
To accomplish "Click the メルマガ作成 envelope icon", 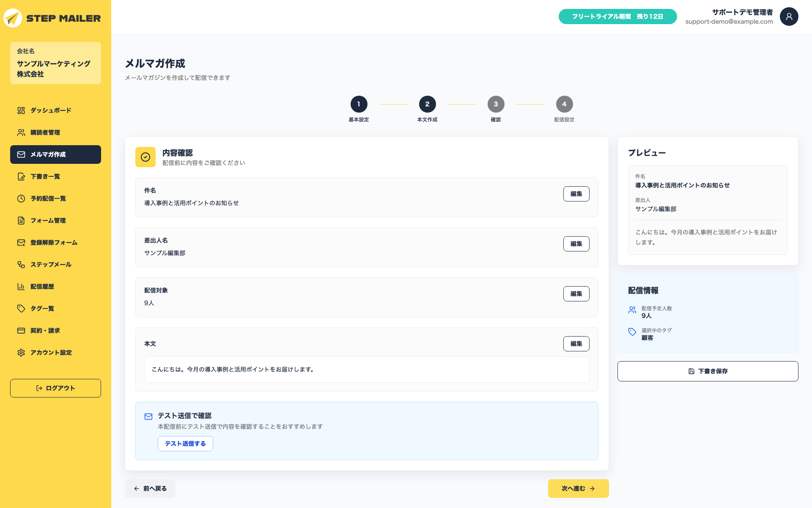I will 21,155.
